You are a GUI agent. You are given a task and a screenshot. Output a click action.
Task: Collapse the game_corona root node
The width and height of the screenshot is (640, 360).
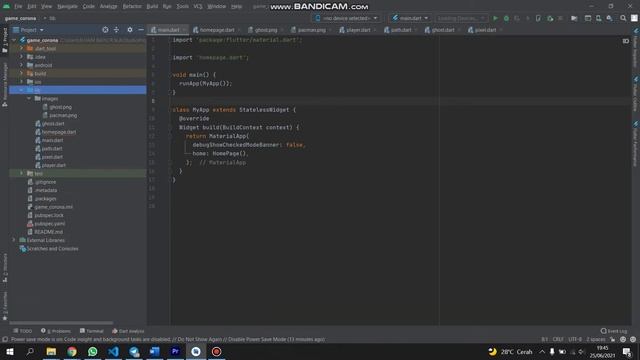pos(14,40)
